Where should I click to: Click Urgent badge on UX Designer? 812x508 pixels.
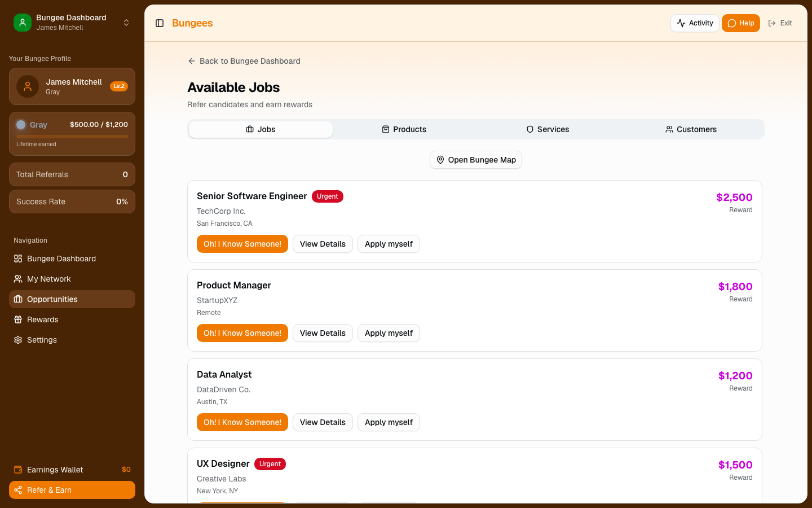[x=270, y=464]
